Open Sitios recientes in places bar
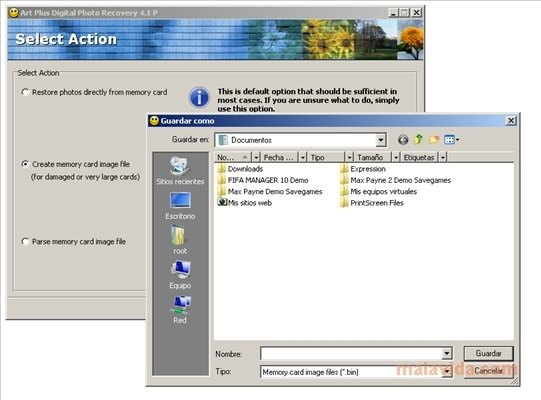541x400 pixels. point(180,171)
